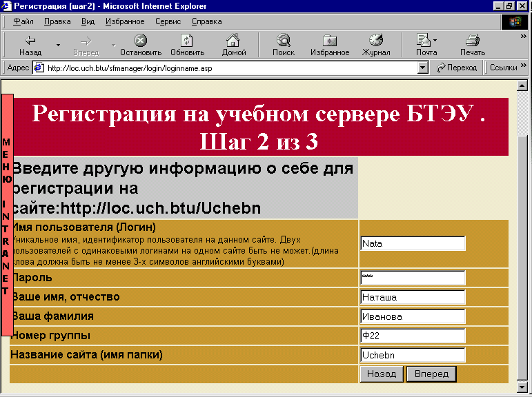Click the Internet Explorer title bar icon
Image resolution: width=532 pixels, height=397 pixels.
click(7, 6)
